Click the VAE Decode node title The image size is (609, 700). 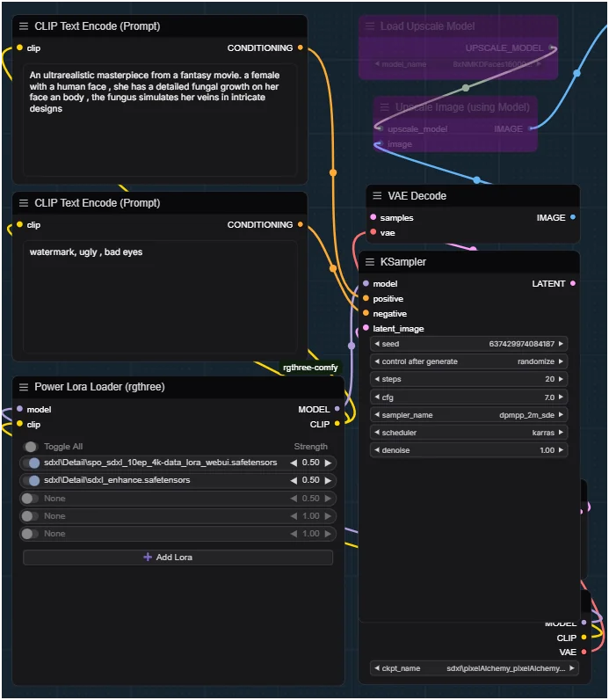(417, 196)
